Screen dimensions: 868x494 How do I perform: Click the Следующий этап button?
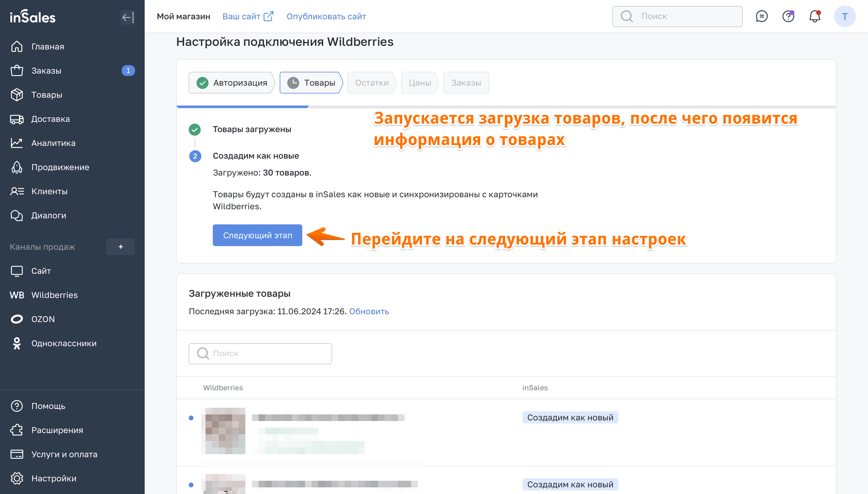[257, 235]
